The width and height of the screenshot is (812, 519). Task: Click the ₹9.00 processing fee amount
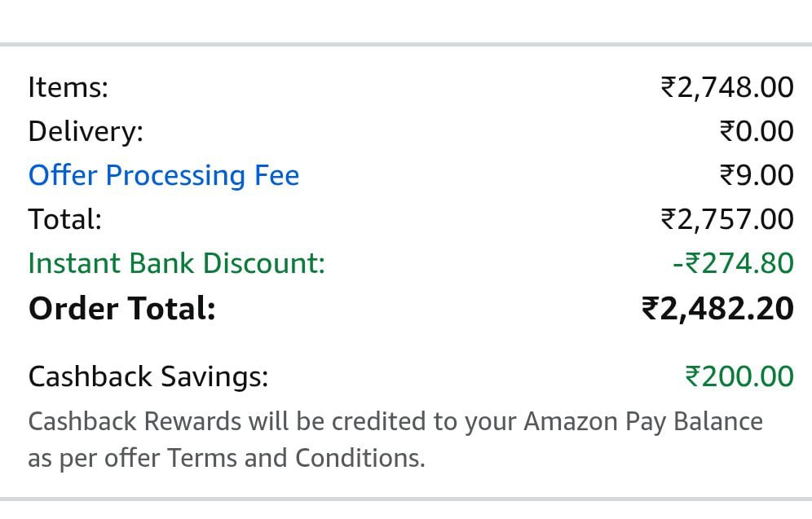click(756, 175)
